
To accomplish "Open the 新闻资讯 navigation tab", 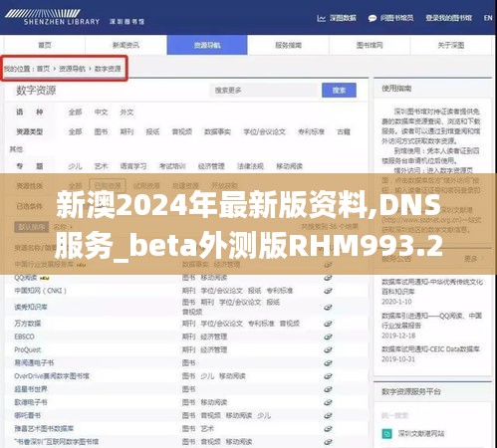I will [x=125, y=45].
